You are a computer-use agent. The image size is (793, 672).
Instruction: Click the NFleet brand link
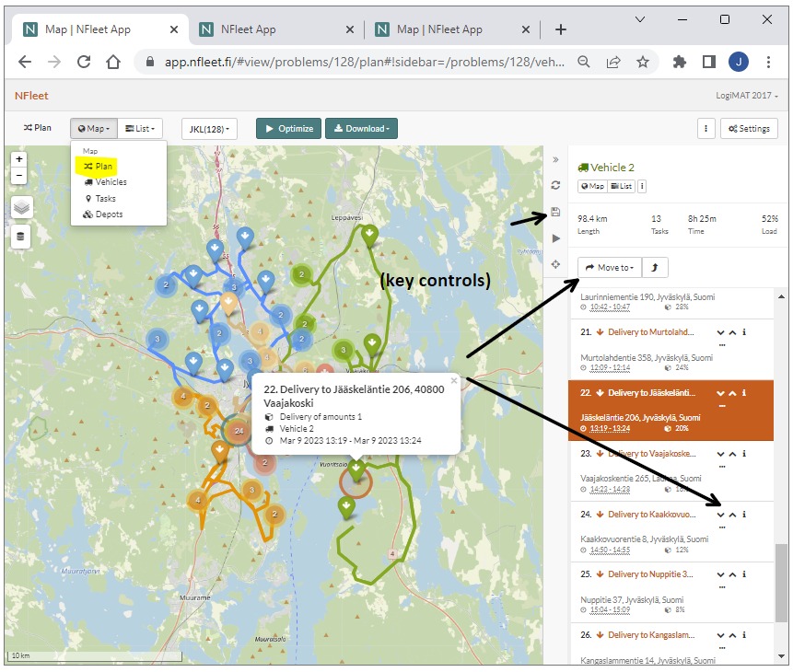31,96
